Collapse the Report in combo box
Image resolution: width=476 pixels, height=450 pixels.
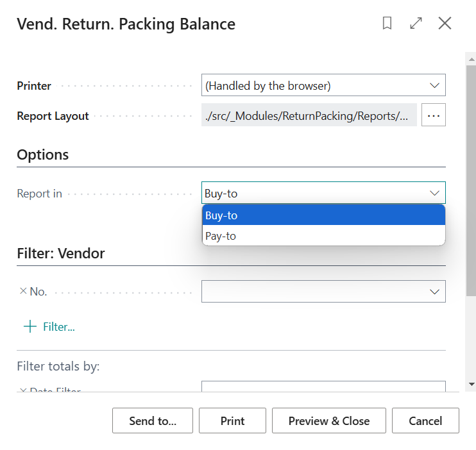click(435, 193)
